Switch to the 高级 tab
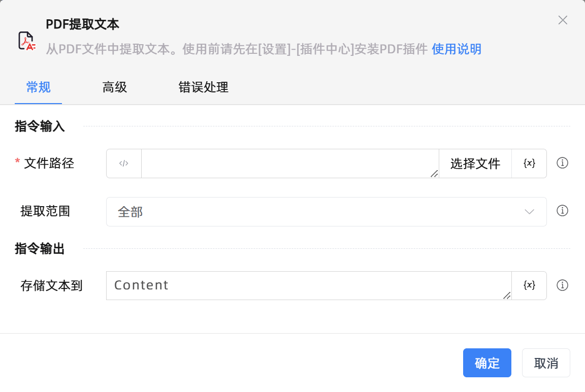Image resolution: width=585 pixels, height=392 pixels. point(115,87)
